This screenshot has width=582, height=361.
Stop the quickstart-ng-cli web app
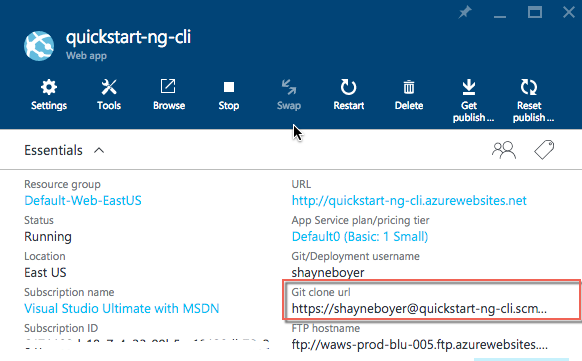pyautogui.click(x=229, y=87)
